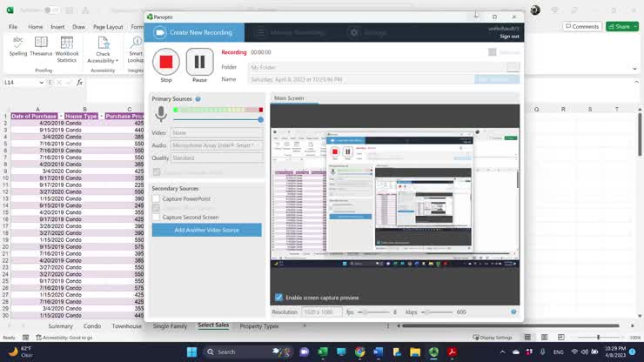Switch to the Townhouse sheet tab
The width and height of the screenshot is (644, 362).
click(126, 326)
